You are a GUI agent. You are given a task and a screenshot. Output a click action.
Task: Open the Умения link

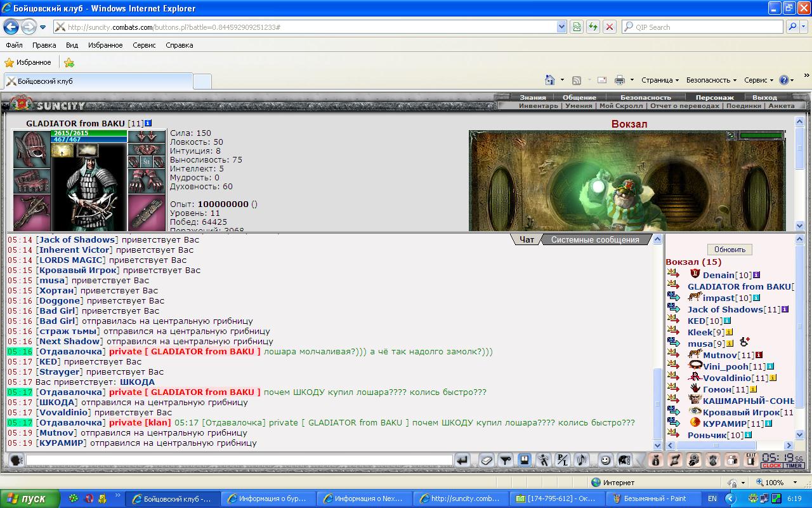pyautogui.click(x=579, y=106)
